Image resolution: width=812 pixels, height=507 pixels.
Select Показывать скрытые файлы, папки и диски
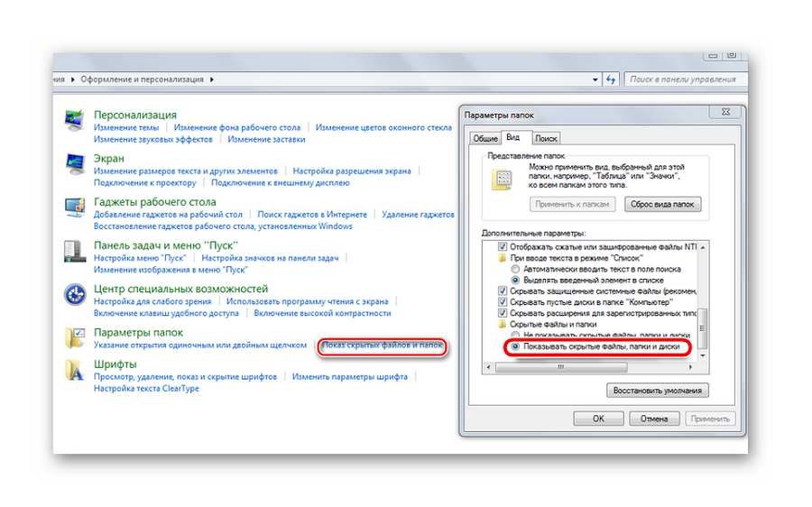515,346
